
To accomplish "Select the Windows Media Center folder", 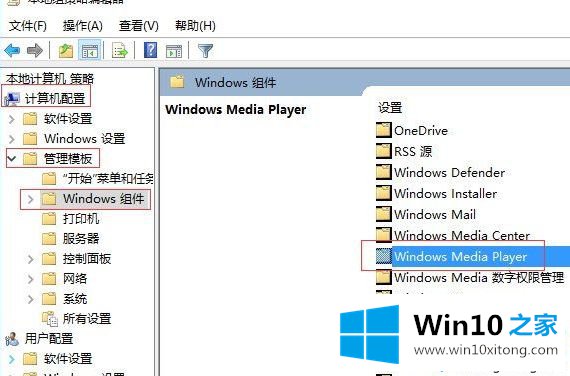I will click(462, 236).
